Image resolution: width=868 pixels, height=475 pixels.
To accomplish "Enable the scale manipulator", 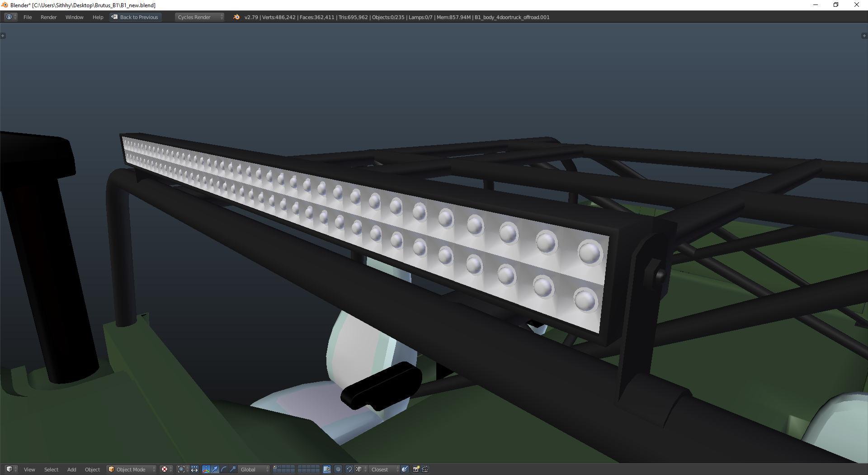I will pyautogui.click(x=233, y=469).
